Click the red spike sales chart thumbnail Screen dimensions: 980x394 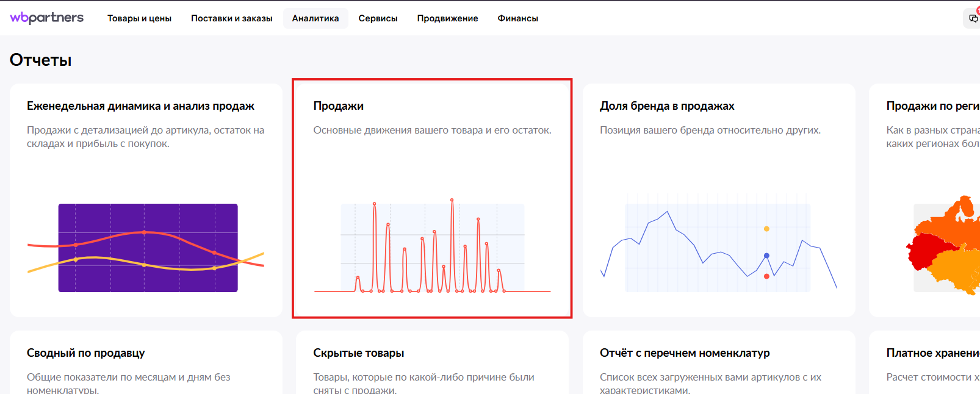click(x=432, y=246)
